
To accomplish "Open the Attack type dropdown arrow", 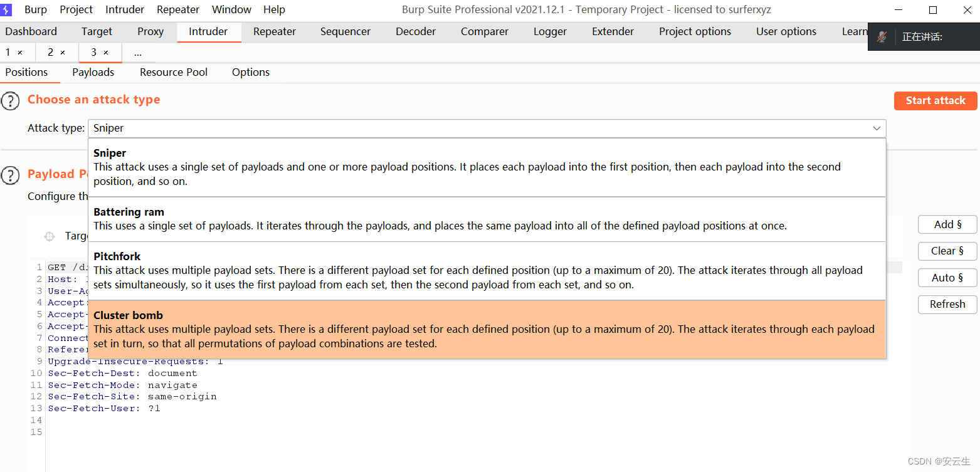I will (877, 128).
